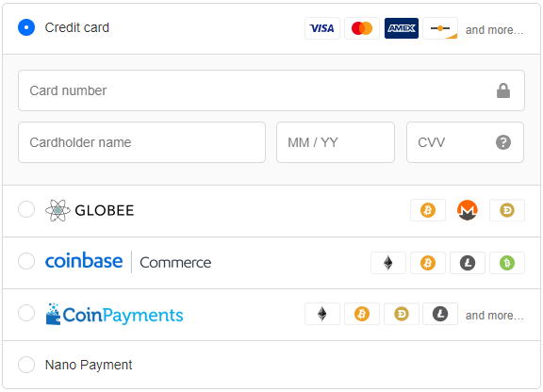Screen dimensions: 543x392
Task: Click the CVV help question mark icon
Action: tap(503, 142)
